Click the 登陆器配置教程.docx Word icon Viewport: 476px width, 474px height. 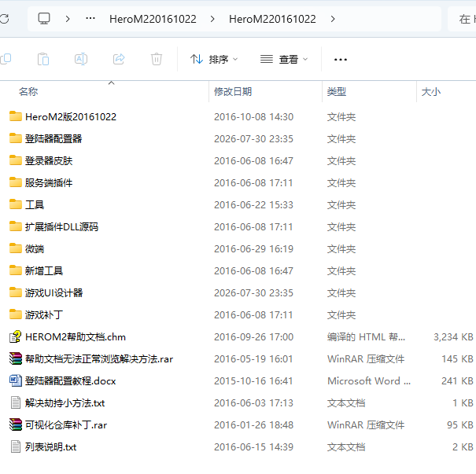[16, 380]
